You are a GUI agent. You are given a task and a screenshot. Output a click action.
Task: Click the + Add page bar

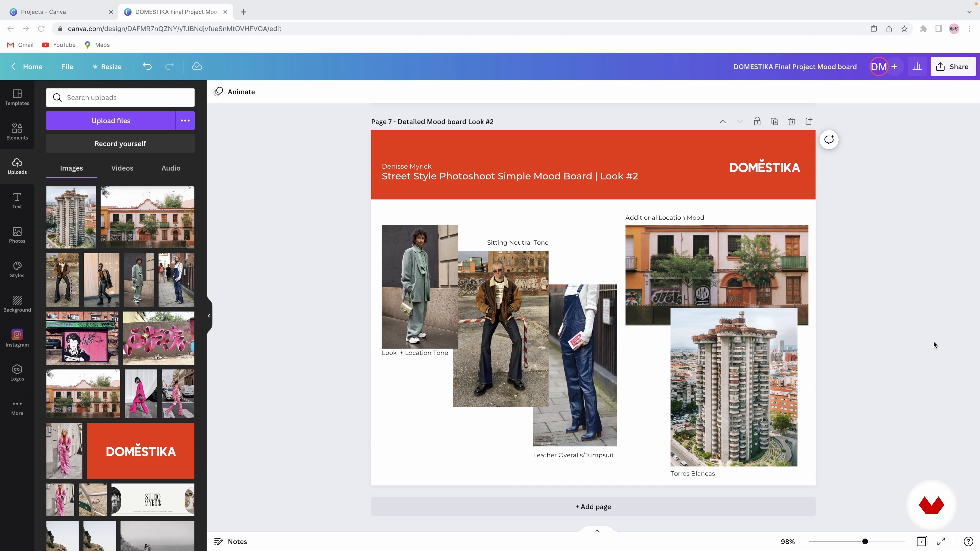pyautogui.click(x=593, y=507)
